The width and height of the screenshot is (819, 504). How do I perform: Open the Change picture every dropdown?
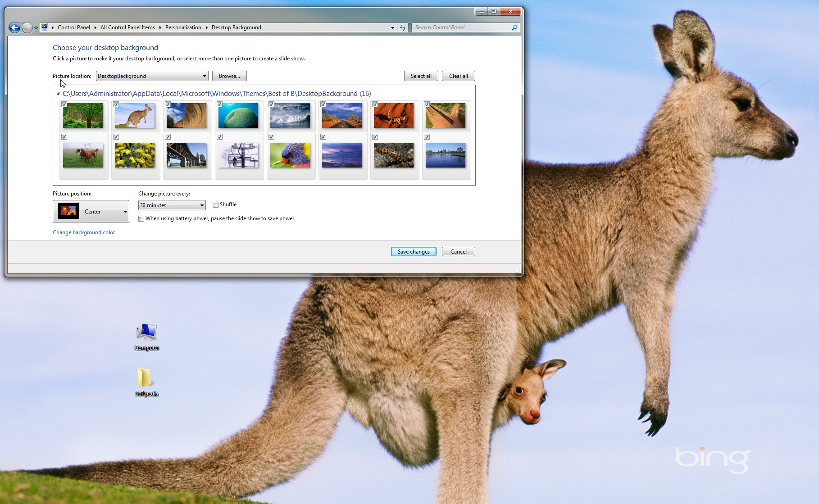[x=172, y=205]
